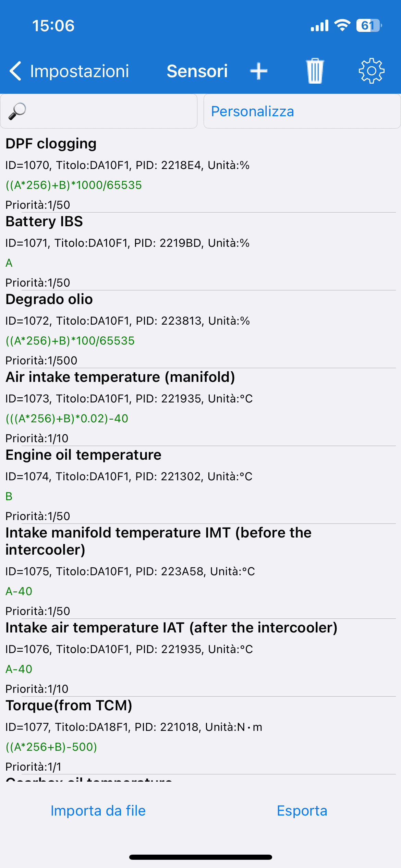Open the Torque(from TCM) sensor

(200, 735)
